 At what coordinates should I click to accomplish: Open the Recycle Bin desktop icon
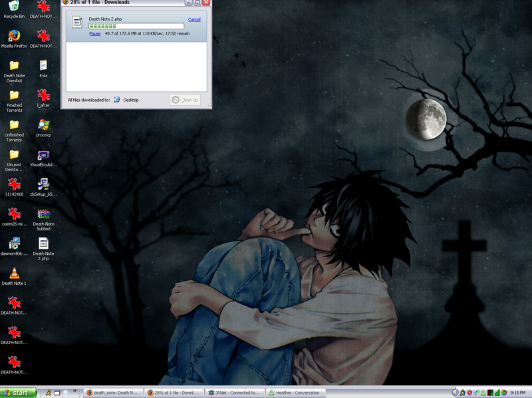(x=14, y=9)
